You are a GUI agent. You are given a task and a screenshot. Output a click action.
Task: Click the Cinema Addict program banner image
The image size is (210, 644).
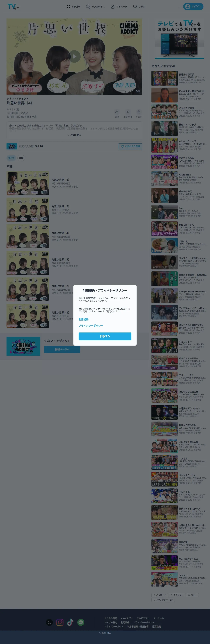24,346
